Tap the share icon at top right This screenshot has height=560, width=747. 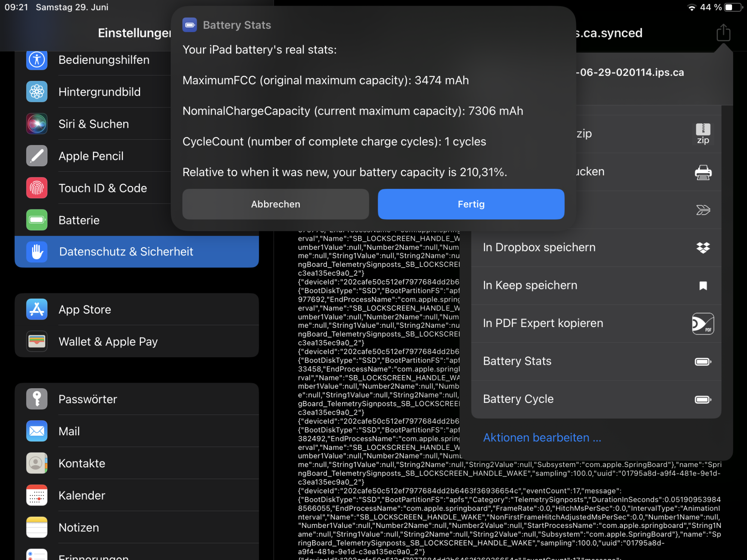click(723, 33)
